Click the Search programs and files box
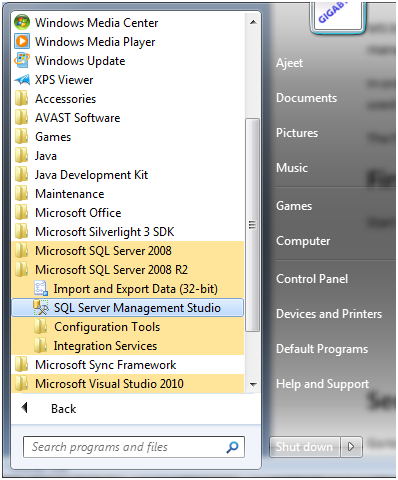 (133, 447)
